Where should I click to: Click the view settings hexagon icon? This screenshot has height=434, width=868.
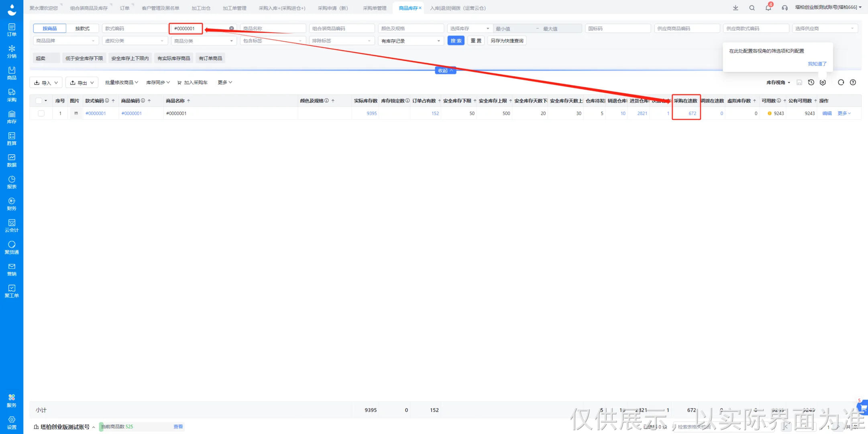click(x=823, y=82)
